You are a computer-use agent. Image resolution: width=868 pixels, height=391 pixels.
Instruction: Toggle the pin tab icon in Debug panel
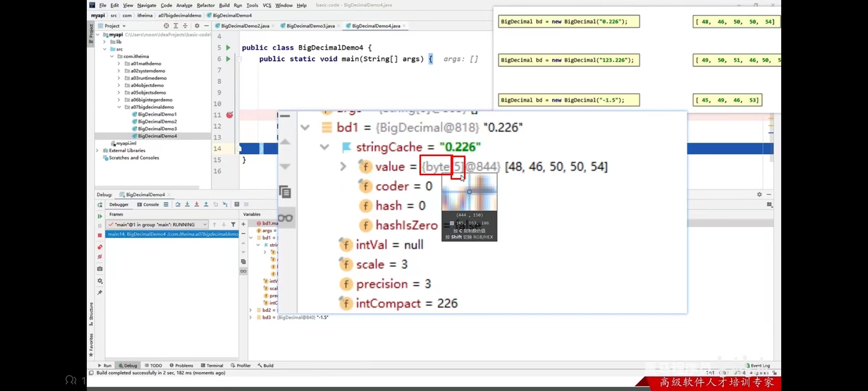tap(100, 293)
